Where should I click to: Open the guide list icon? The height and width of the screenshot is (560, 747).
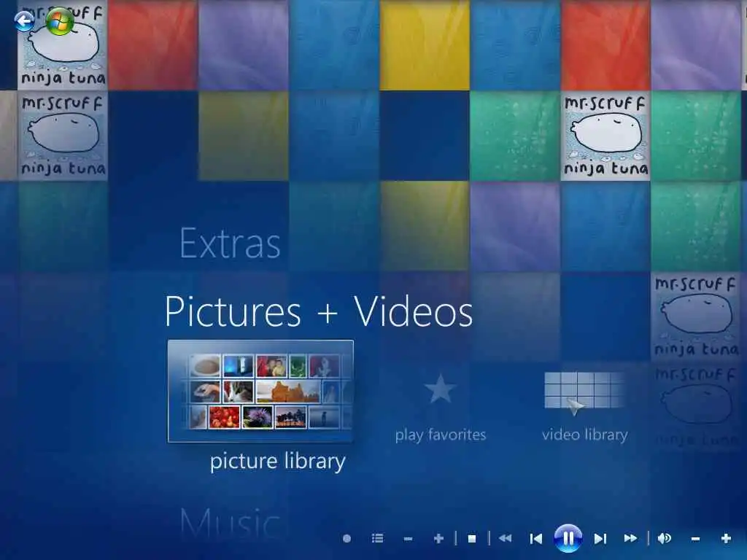click(x=377, y=539)
